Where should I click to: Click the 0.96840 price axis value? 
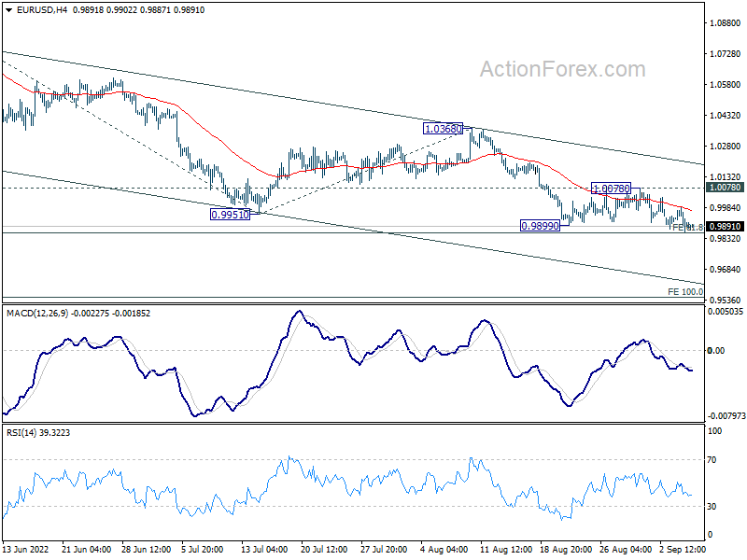point(726,270)
